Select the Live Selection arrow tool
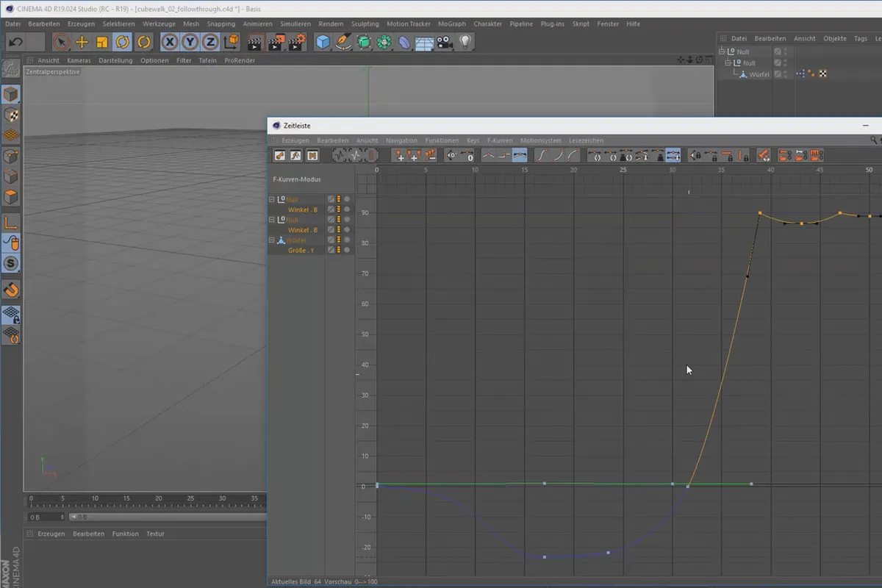The height and width of the screenshot is (588, 882). [62, 42]
